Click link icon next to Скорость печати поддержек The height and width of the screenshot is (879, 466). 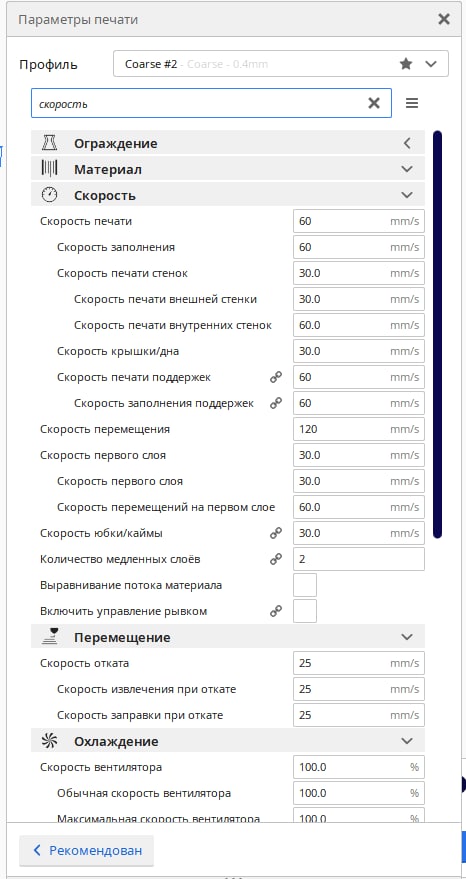pyautogui.click(x=276, y=377)
